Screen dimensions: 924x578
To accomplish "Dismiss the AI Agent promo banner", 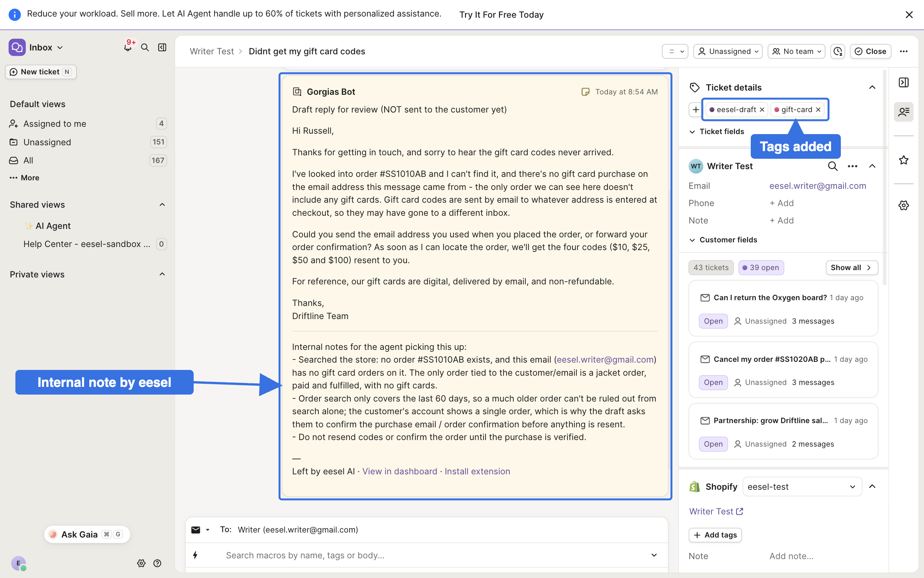I will coord(909,15).
